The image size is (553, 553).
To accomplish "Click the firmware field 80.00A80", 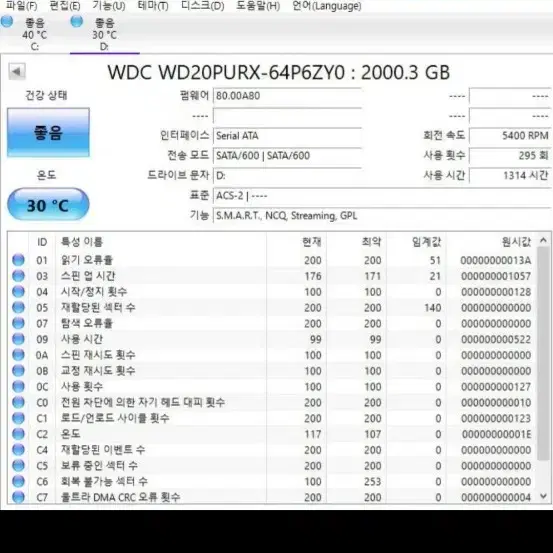I will 287,96.
